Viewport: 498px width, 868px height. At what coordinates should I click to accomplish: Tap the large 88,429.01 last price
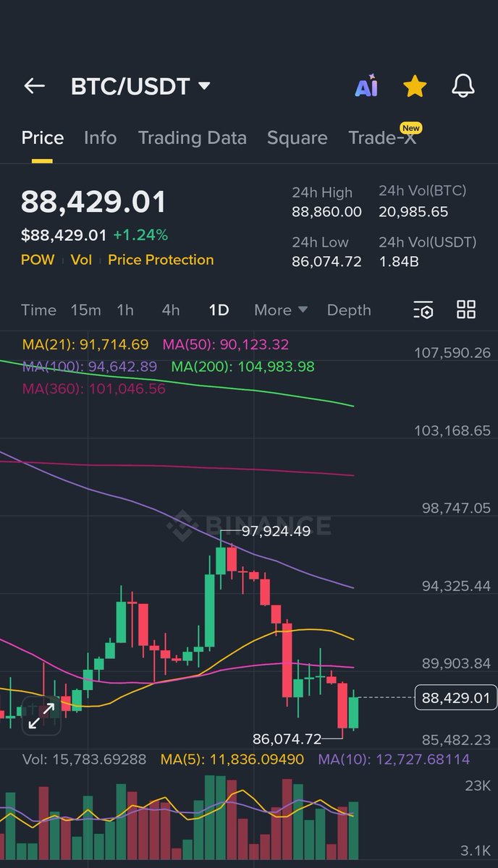pyautogui.click(x=93, y=202)
